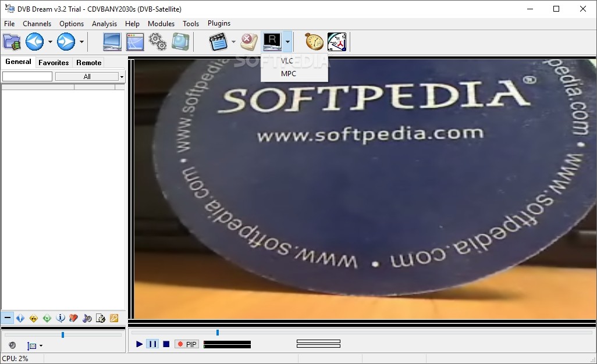This screenshot has width=597, height=364.
Task: Open settings via the gears icon
Action: tap(158, 42)
